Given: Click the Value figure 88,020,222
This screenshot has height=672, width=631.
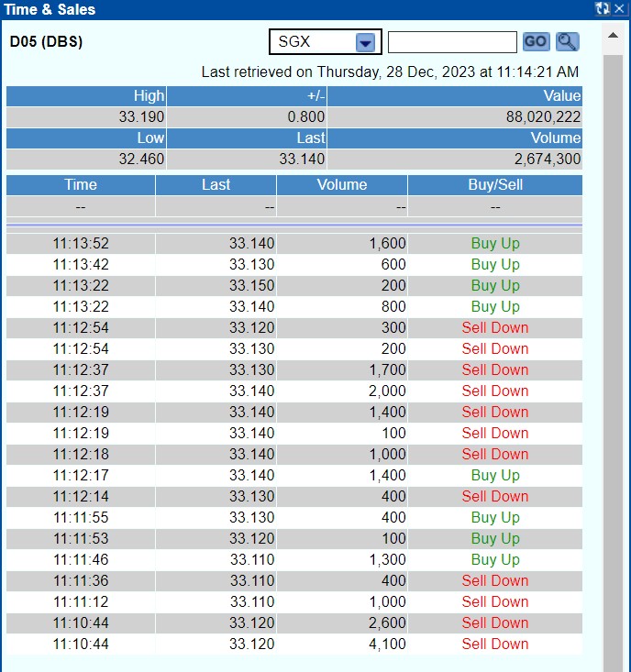Looking at the screenshot, I should point(544,117).
